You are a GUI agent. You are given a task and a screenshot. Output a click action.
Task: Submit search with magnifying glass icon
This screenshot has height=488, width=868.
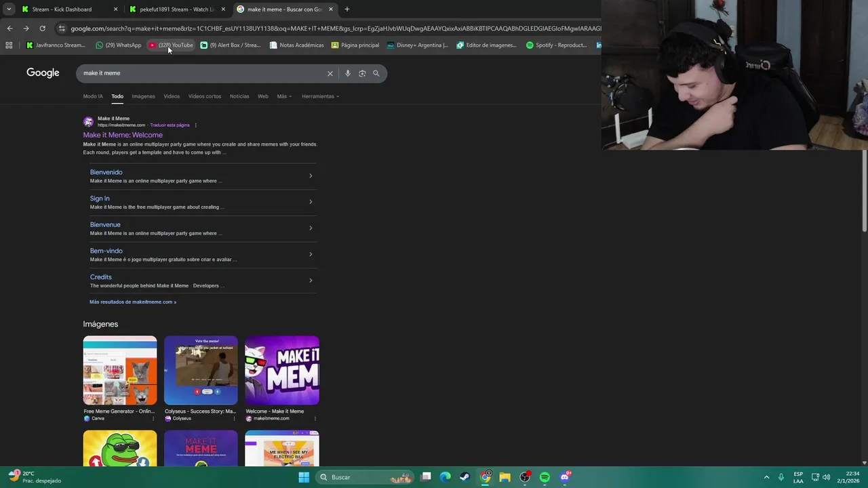point(376,73)
